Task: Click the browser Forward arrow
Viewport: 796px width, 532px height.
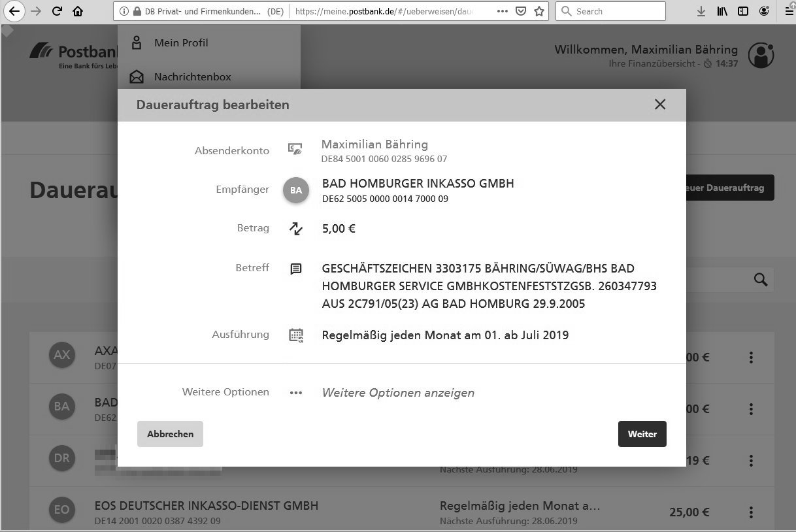Action: [x=36, y=11]
